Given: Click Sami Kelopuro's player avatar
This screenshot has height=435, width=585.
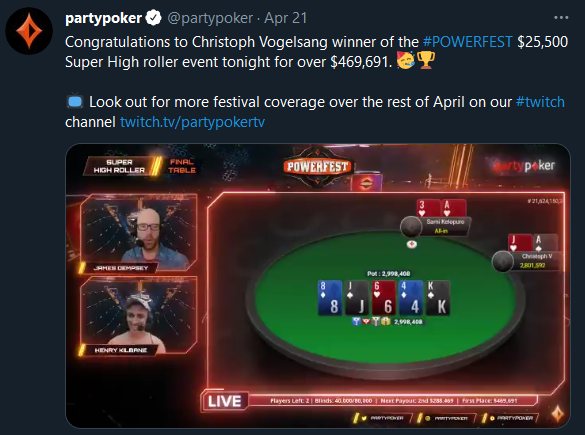Looking at the screenshot, I should coord(410,226).
